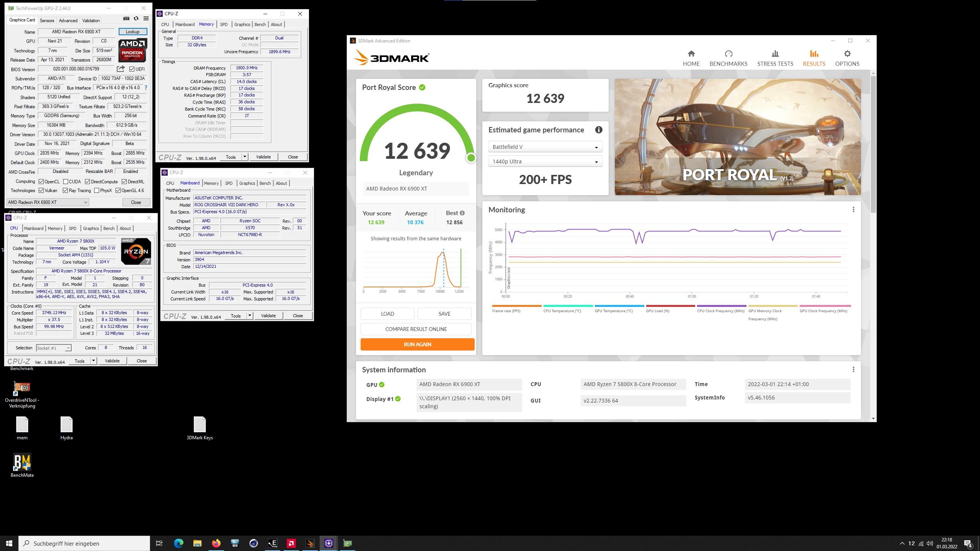Viewport: 980px width, 551px height.
Task: Click RUN AGAIN in 3DMark
Action: pos(417,344)
